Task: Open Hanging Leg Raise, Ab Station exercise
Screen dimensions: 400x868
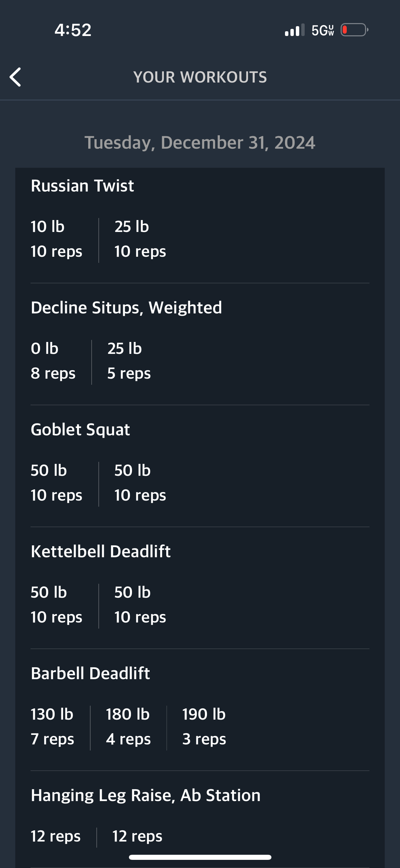Action: click(x=146, y=795)
